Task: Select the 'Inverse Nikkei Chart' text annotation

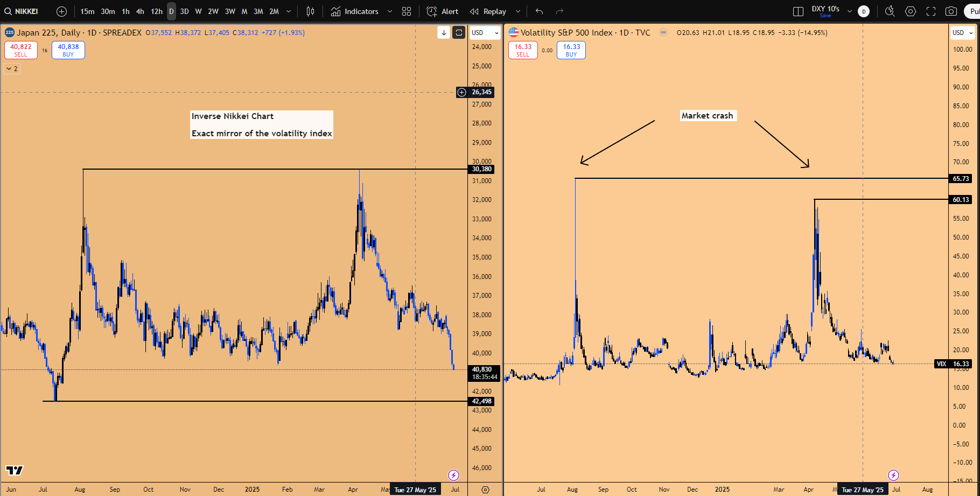Action: (262, 124)
